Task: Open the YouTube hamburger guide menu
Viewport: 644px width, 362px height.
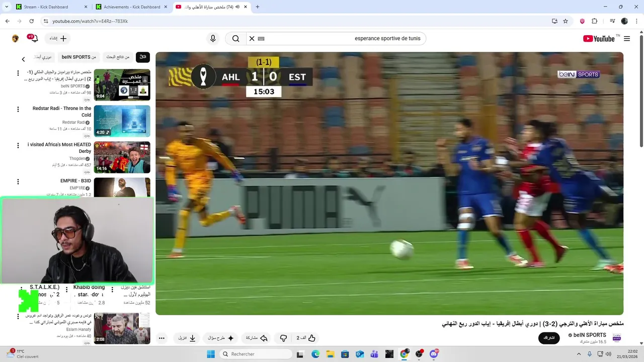Action: coord(627,39)
